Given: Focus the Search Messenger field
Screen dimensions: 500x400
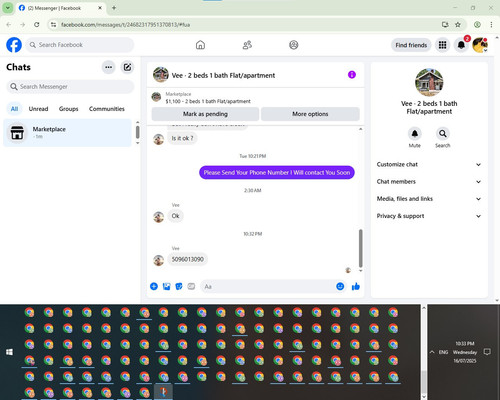Looking at the screenshot, I should pyautogui.click(x=70, y=87).
